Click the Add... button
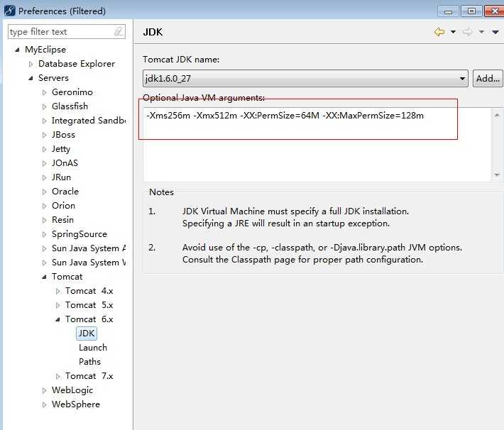Viewport: 504px width, 430px height. tap(488, 79)
